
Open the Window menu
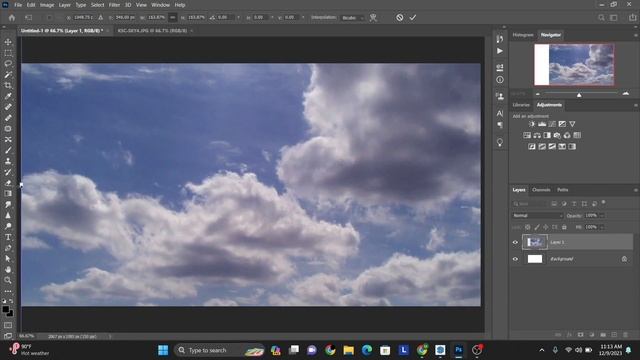[160, 5]
